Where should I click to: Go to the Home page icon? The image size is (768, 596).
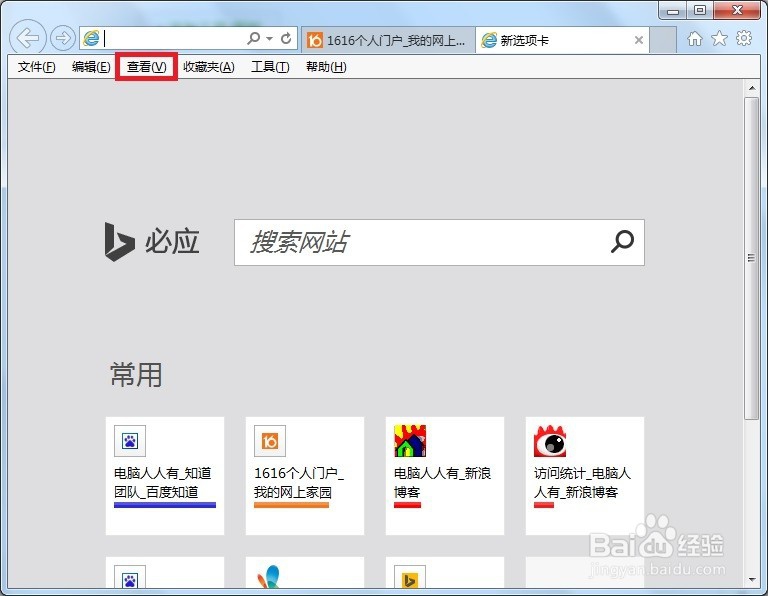695,38
